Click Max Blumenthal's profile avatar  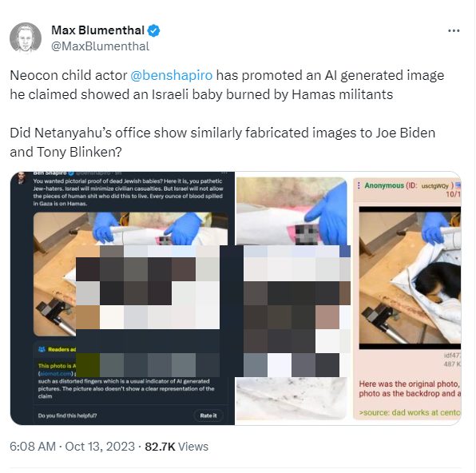point(26,38)
